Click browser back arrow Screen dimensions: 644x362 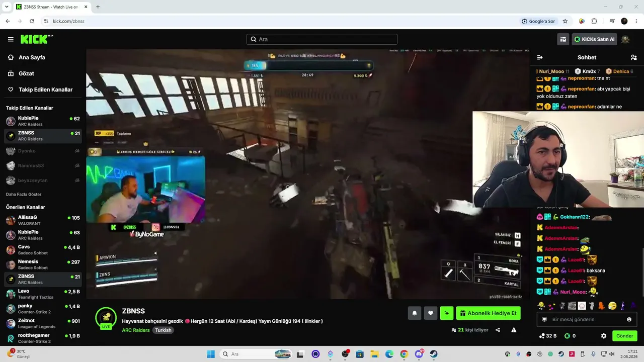click(x=8, y=21)
